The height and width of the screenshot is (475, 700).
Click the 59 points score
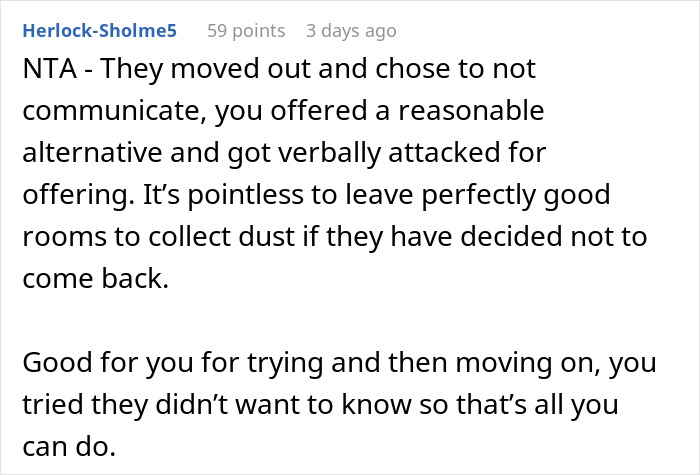245,31
